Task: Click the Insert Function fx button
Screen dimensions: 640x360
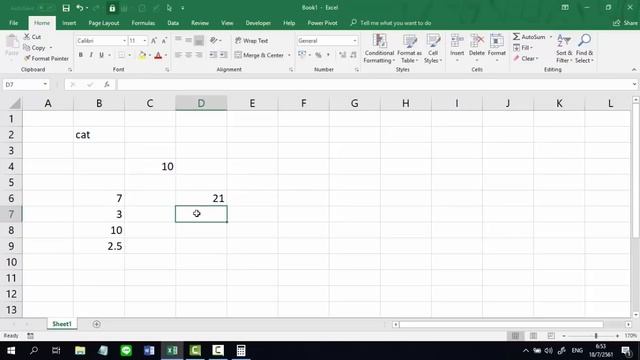Action: pyautogui.click(x=107, y=84)
